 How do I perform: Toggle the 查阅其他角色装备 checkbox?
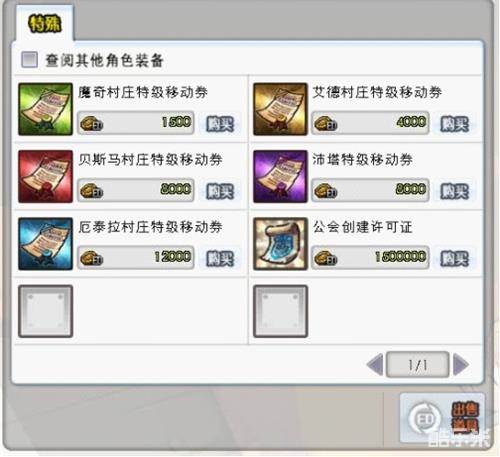click(x=29, y=60)
